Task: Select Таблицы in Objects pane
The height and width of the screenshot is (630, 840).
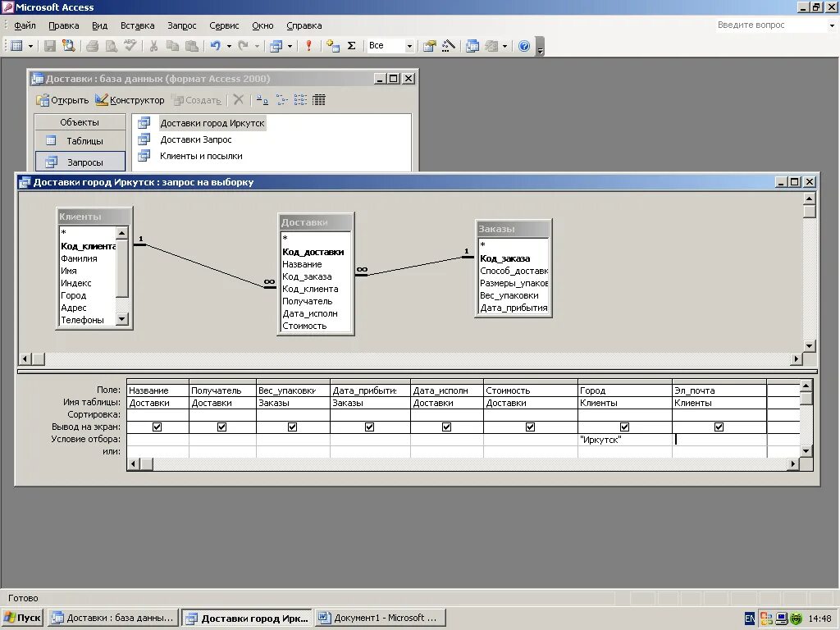Action: pos(80,141)
